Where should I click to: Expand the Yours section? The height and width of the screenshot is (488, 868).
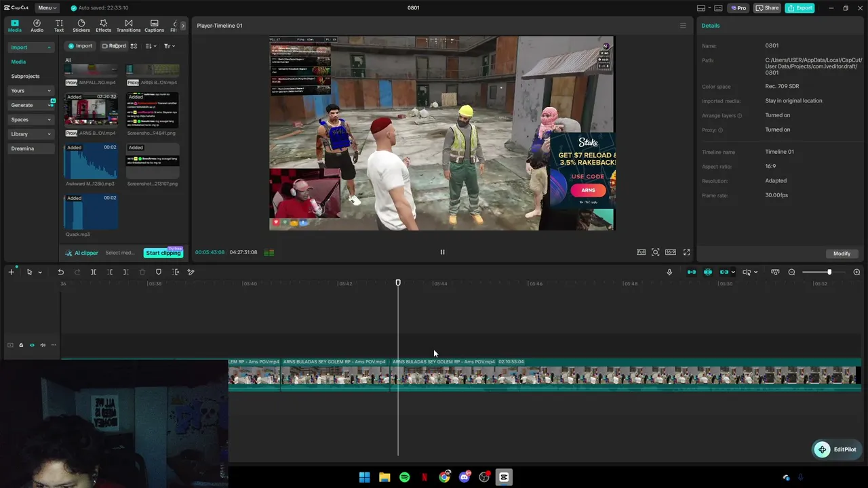coord(31,91)
